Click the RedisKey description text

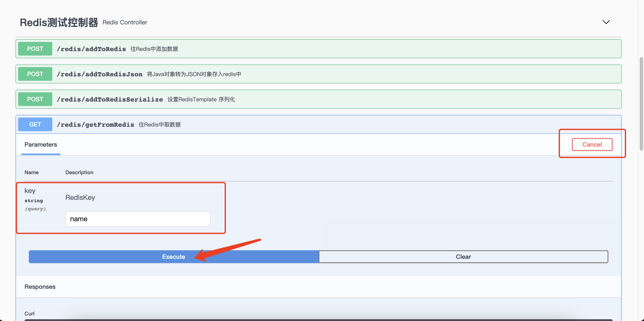click(x=80, y=197)
